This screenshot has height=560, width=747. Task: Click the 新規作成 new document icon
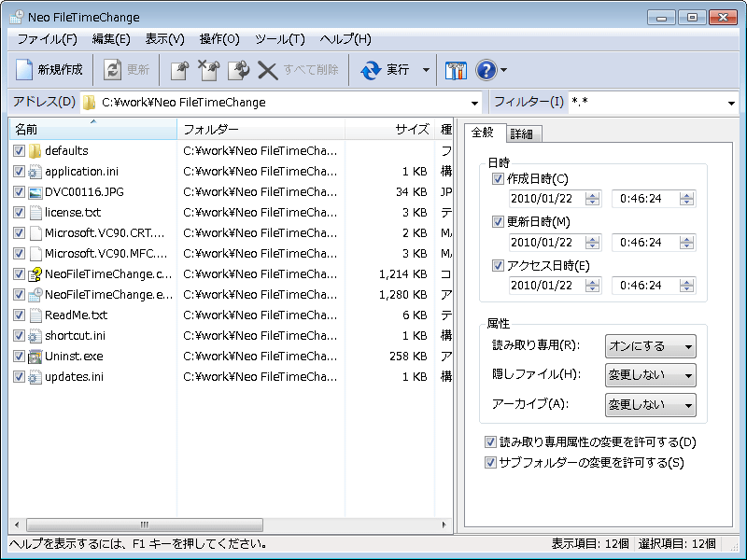[x=24, y=69]
